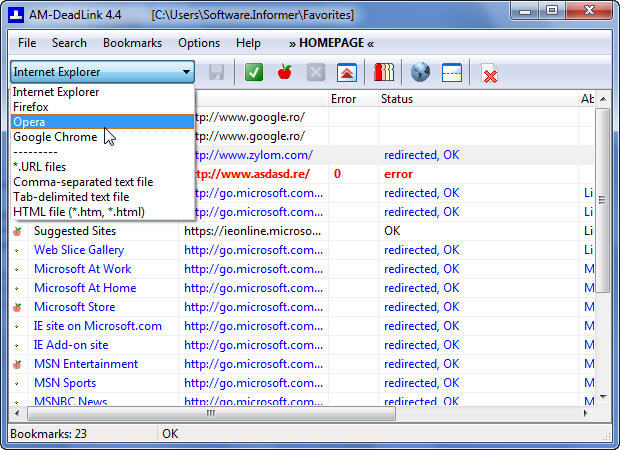Click the page with red X delete icon

(x=490, y=74)
